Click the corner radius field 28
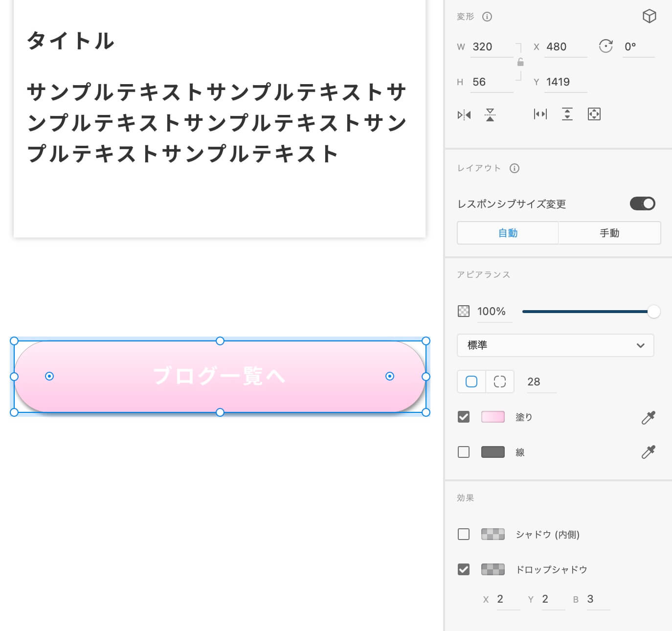Screen dimensions: 672x631 tap(541, 382)
